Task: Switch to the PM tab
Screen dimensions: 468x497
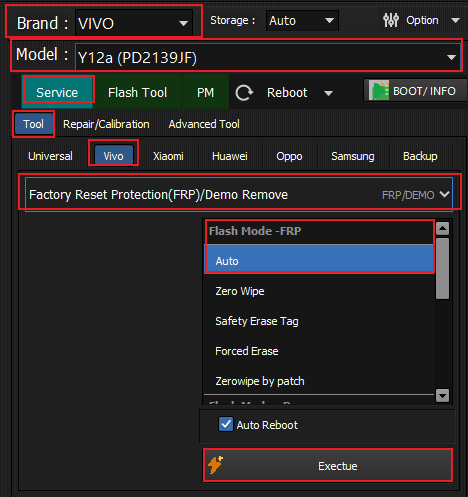Action: pos(205,92)
